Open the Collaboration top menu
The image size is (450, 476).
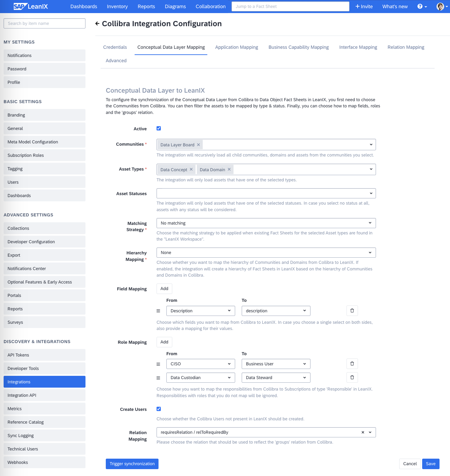(211, 7)
